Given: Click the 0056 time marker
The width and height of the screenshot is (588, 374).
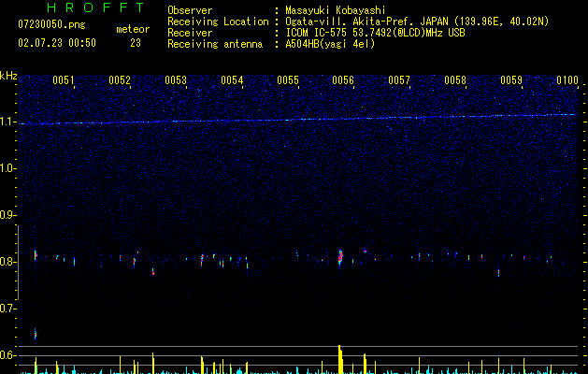Looking at the screenshot, I should pos(343,80).
